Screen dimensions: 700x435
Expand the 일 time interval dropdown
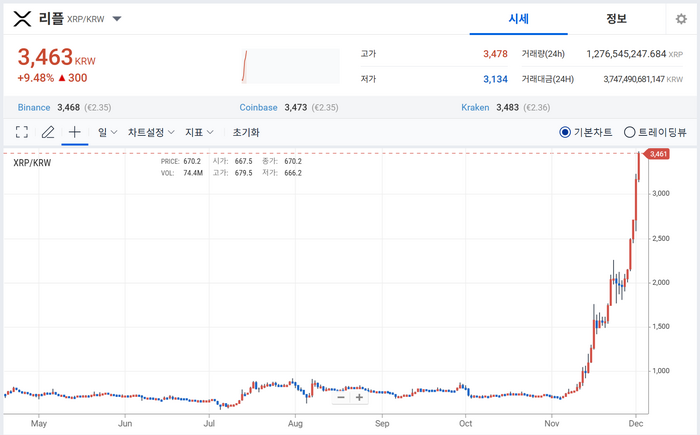[107, 132]
